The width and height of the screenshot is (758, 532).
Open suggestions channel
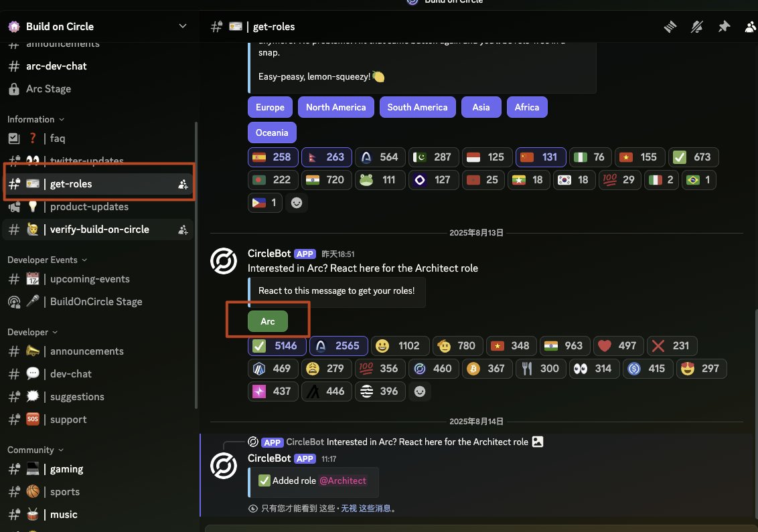click(x=98, y=397)
